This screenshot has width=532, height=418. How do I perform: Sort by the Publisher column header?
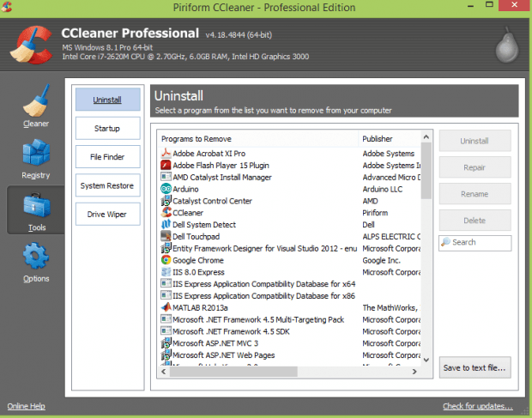(390, 139)
